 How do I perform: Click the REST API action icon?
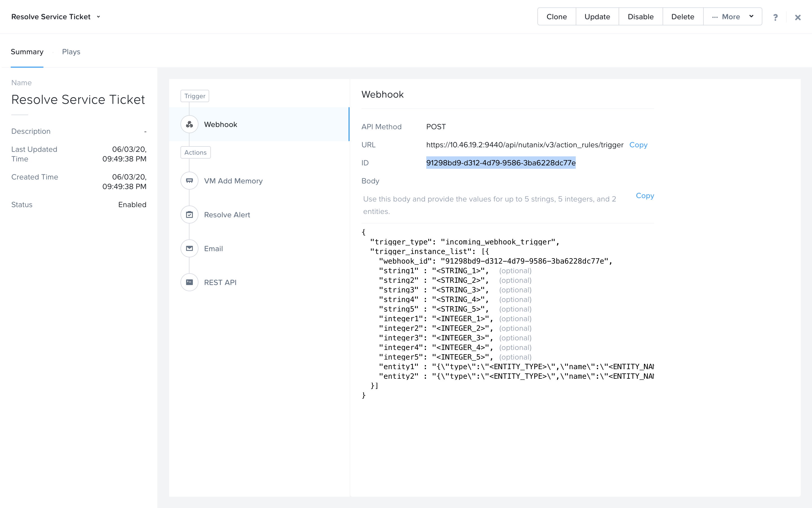[x=189, y=282]
